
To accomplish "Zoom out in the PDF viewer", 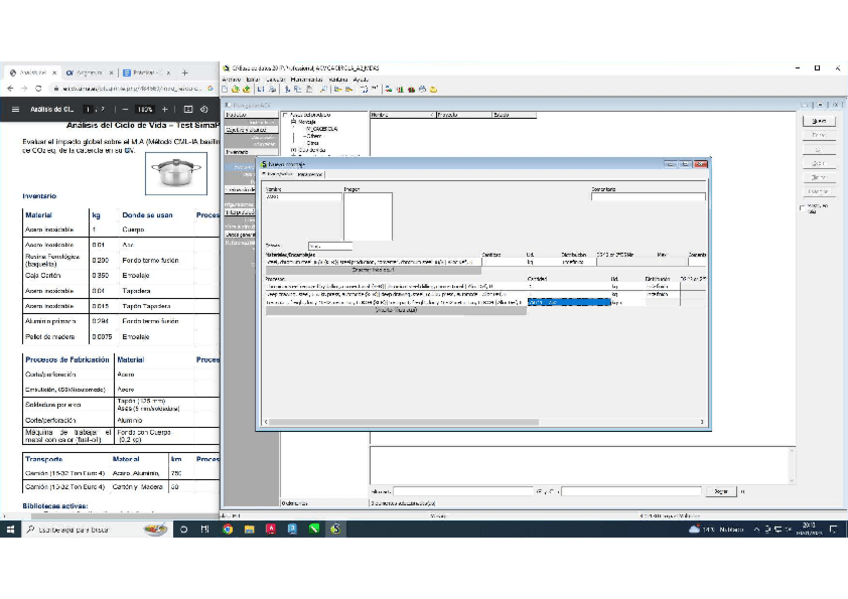I will tap(127, 109).
